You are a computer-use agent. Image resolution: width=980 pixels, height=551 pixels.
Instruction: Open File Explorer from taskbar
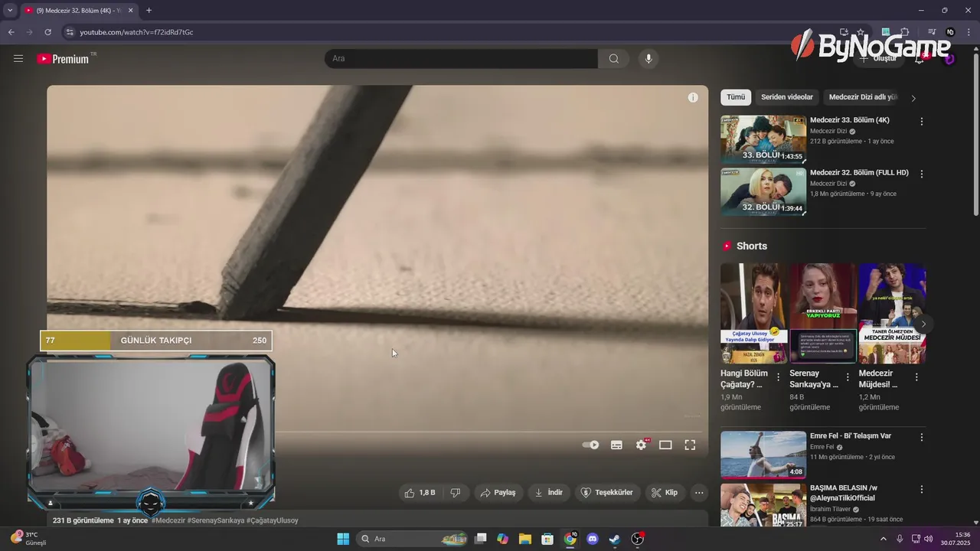pos(525,539)
